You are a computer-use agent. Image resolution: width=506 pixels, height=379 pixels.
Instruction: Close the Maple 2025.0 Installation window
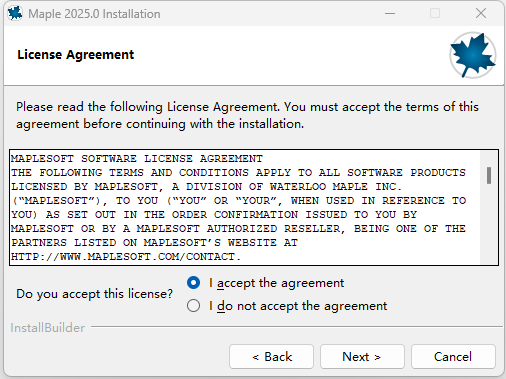(481, 14)
